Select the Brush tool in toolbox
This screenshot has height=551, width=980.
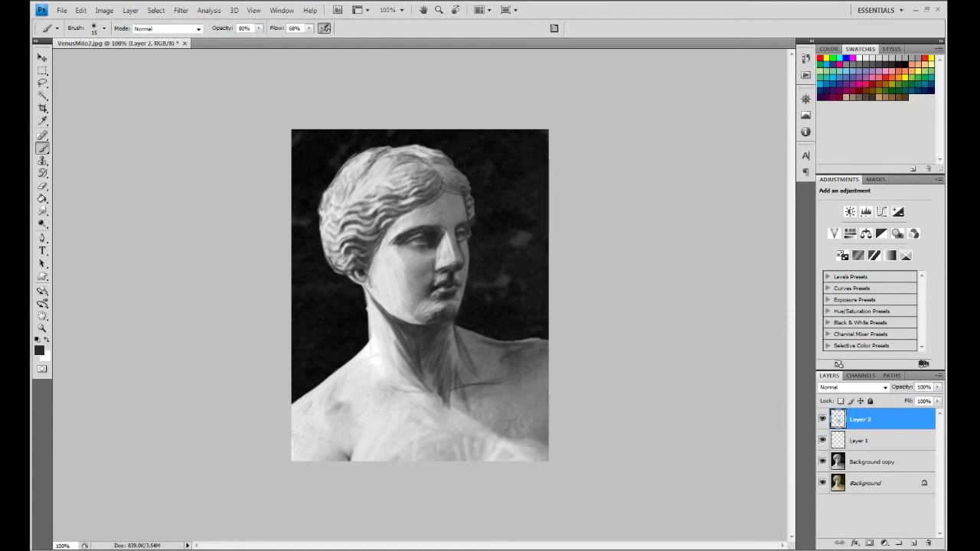pyautogui.click(x=42, y=148)
